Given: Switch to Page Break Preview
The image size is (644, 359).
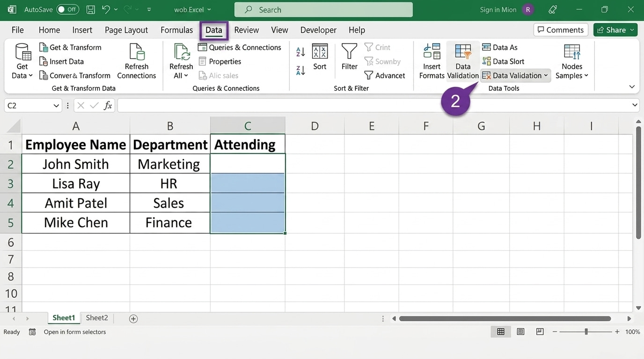Looking at the screenshot, I should 540,331.
